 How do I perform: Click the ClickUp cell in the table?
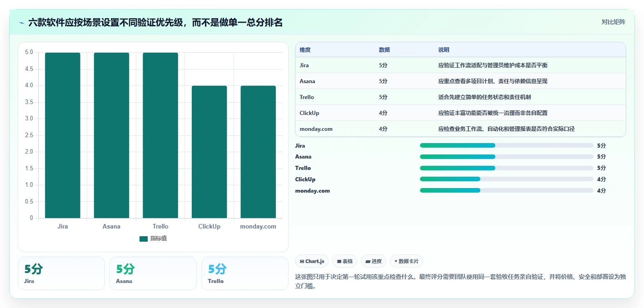click(x=310, y=113)
